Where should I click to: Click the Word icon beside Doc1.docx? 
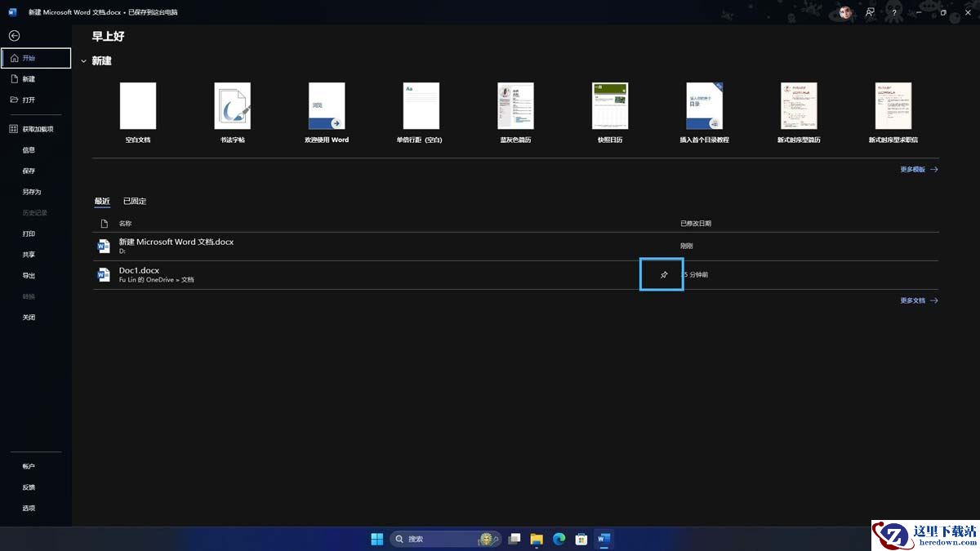click(x=104, y=275)
